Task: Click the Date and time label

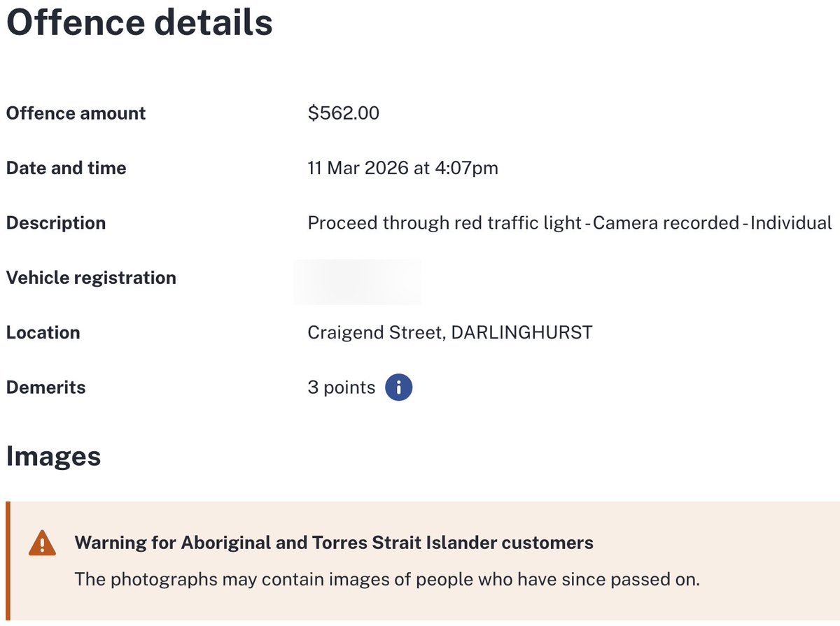Action: (66, 168)
